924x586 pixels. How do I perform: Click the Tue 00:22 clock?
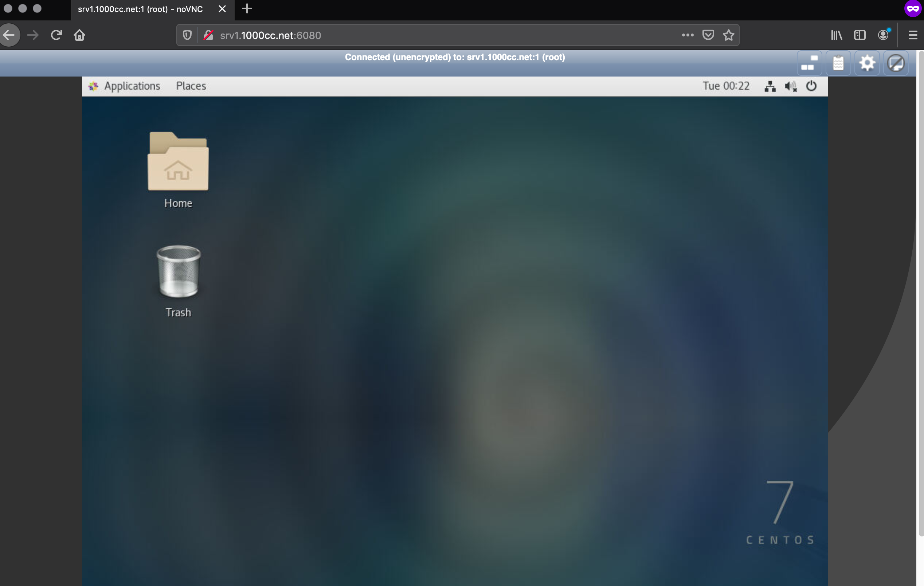[726, 86]
